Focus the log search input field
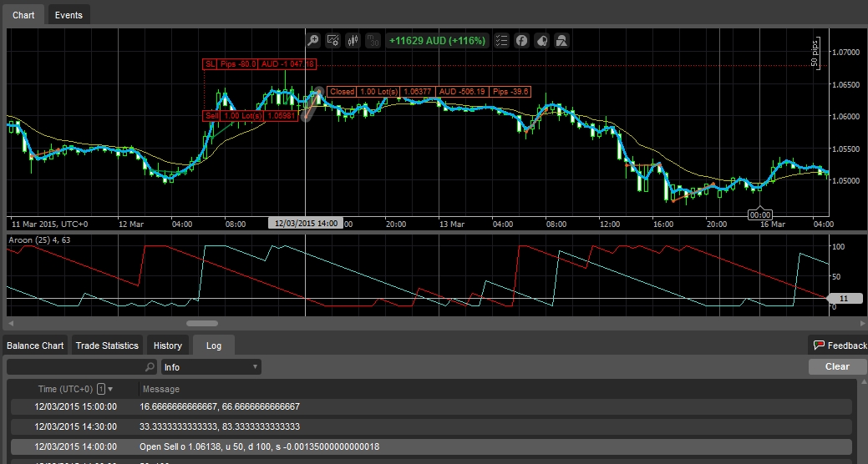868x464 pixels. point(75,366)
